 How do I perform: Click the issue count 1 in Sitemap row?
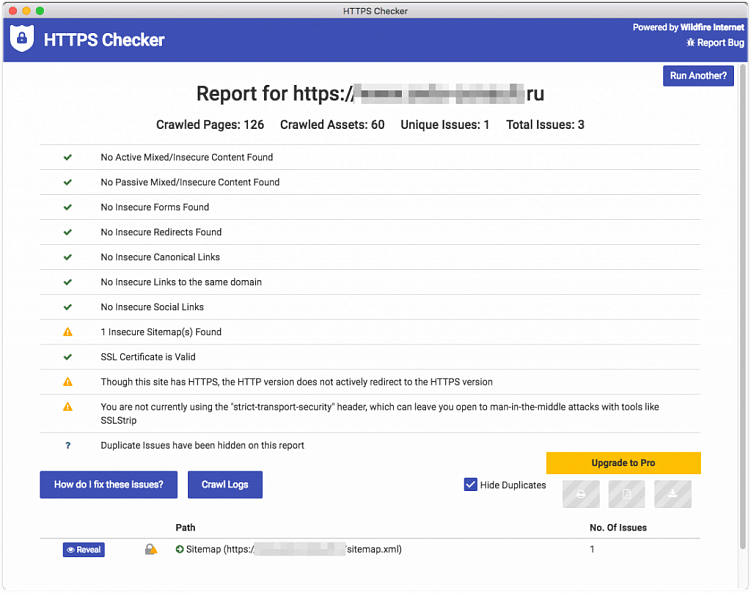(592, 549)
